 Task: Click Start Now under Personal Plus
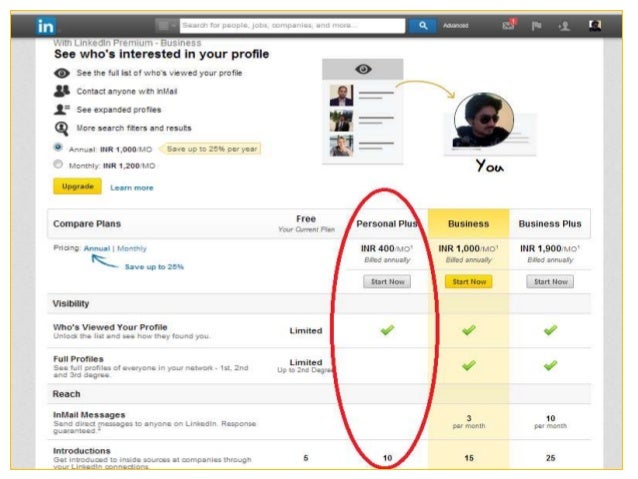[x=387, y=282]
